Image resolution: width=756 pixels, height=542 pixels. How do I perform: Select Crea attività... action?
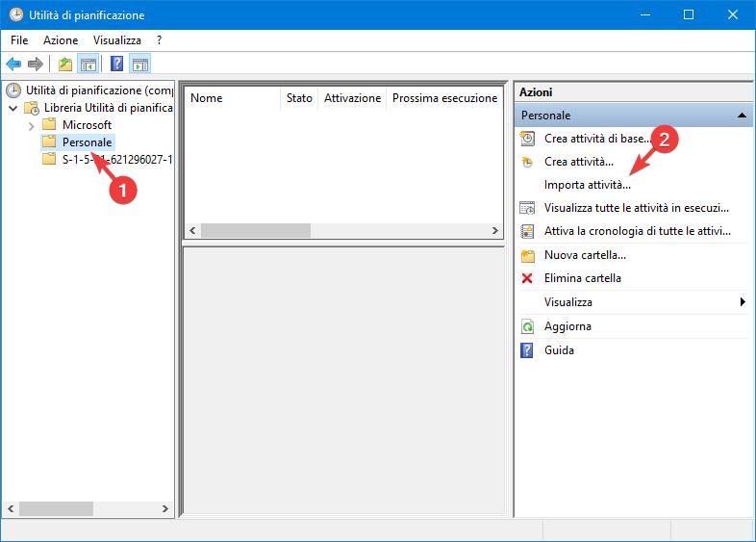pos(579,162)
